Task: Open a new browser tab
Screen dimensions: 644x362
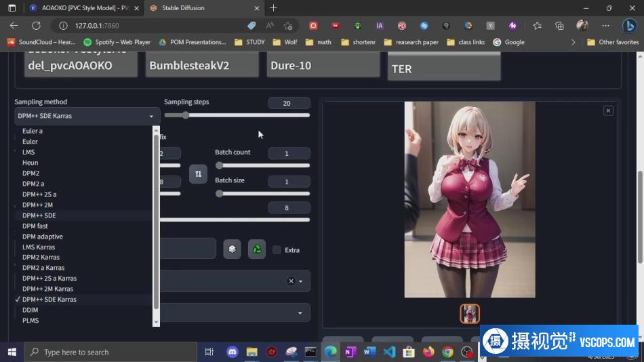Action: click(274, 8)
